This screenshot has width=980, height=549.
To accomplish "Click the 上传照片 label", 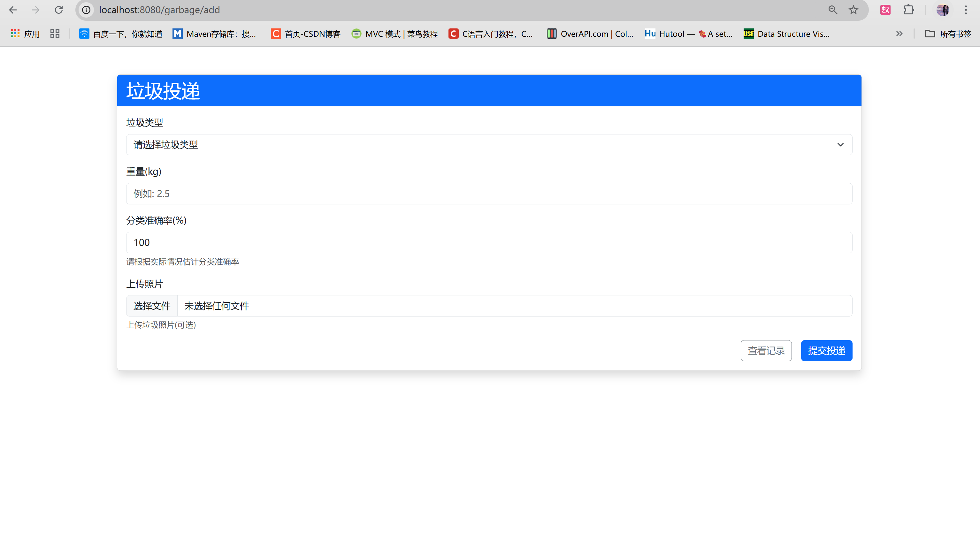I will (x=145, y=284).
